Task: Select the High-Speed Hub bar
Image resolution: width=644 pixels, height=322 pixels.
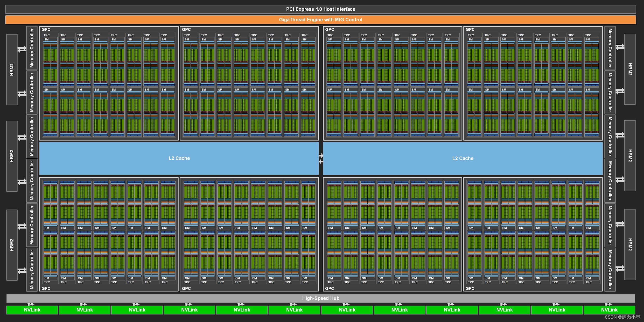Action: pos(321,298)
